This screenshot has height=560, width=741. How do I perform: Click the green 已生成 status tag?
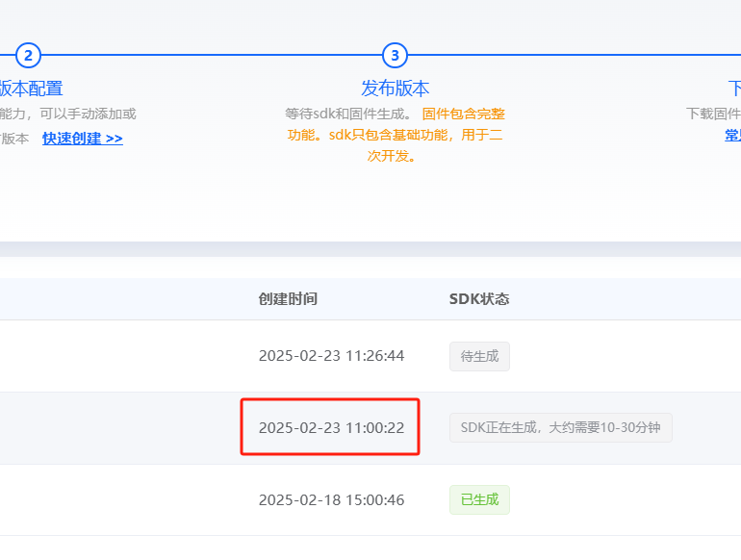coord(479,499)
